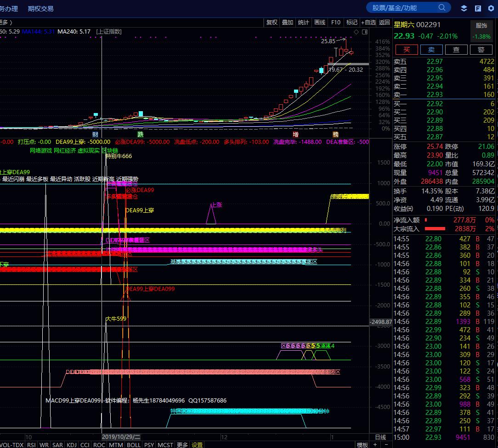Click the 跌 marker below the candlesticks
This screenshot has height=448, width=498.
(141, 134)
